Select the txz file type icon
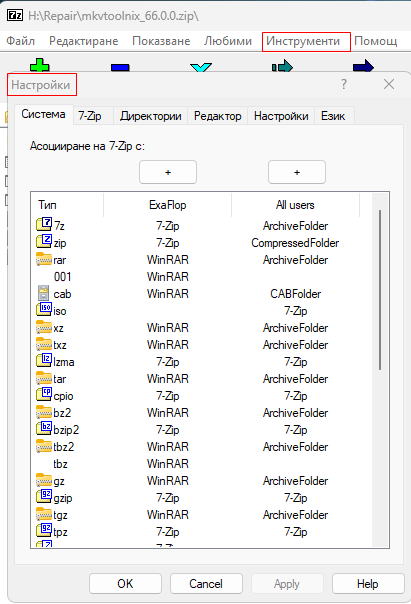Image resolution: width=411 pixels, height=604 pixels. coord(44,344)
